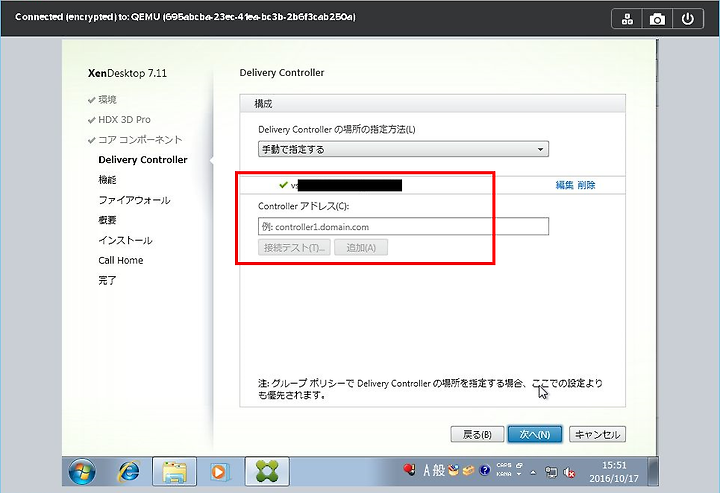Open the IME tools toolbox icon

point(468,471)
